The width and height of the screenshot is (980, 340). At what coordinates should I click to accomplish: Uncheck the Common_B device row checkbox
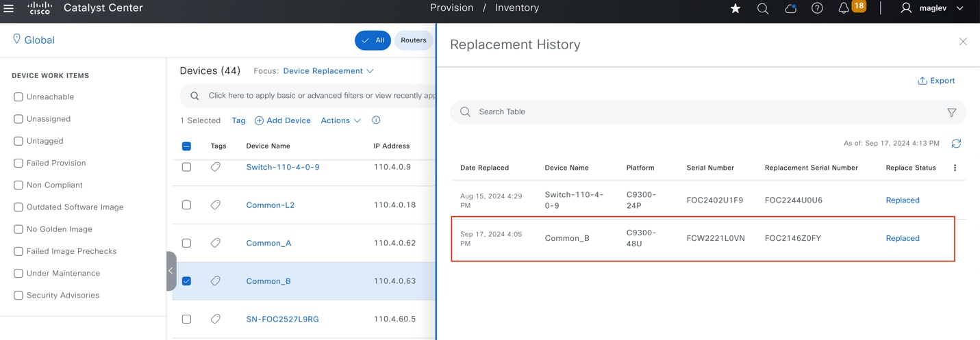coord(186,281)
